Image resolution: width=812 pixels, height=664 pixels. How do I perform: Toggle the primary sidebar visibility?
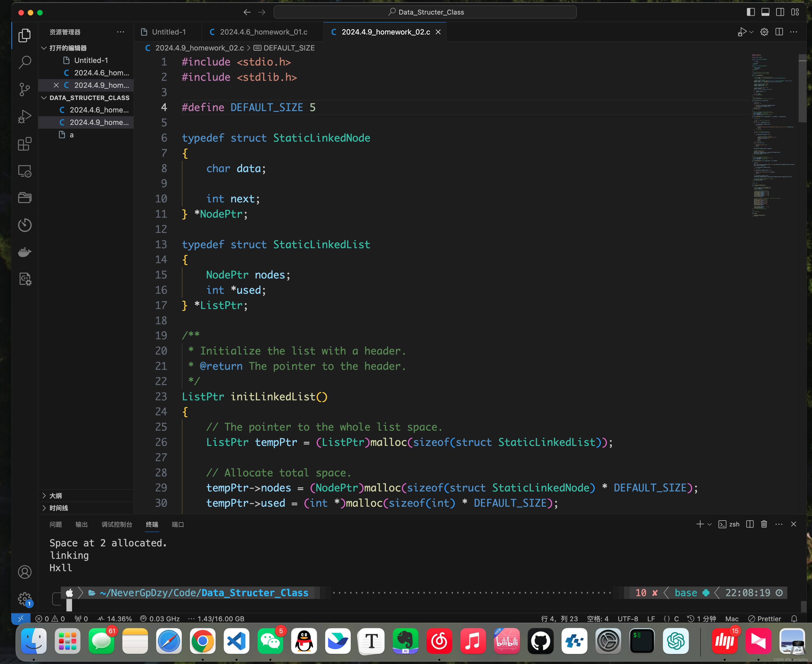[751, 12]
